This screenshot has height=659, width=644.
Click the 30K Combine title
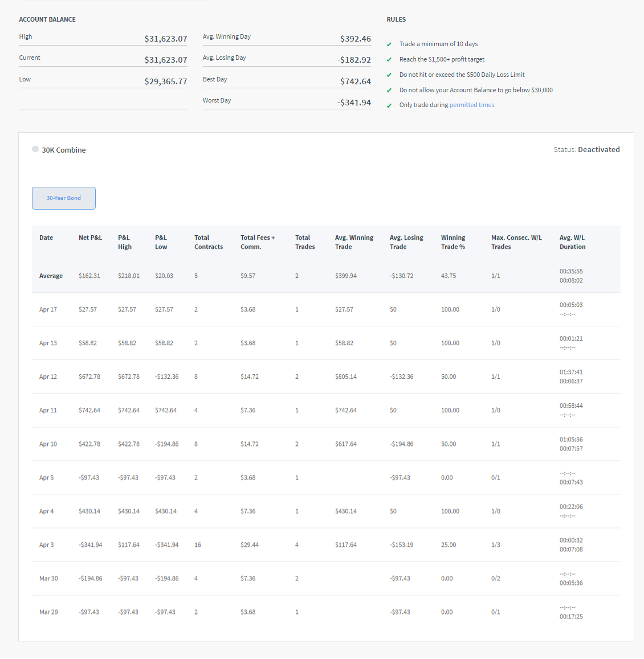tap(64, 150)
